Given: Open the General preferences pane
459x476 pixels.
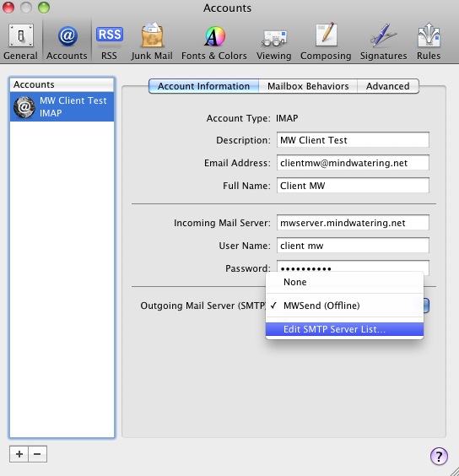Looking at the screenshot, I should (x=20, y=42).
